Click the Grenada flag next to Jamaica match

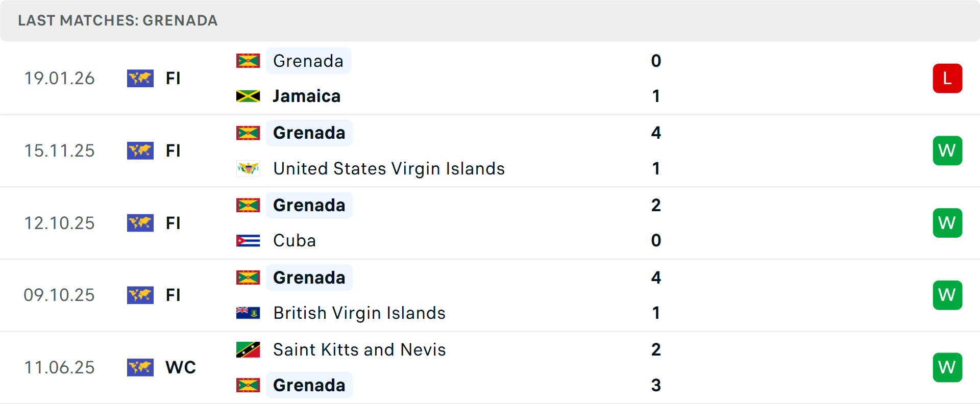(248, 61)
